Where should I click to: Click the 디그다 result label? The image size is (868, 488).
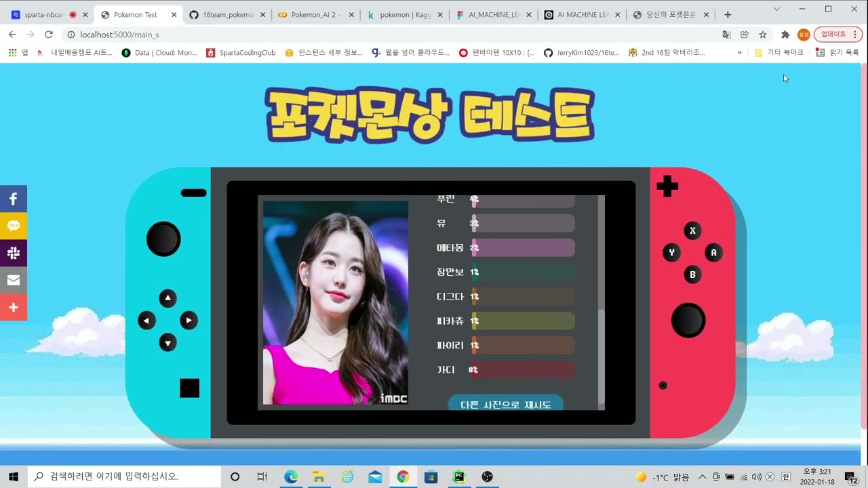pos(450,297)
